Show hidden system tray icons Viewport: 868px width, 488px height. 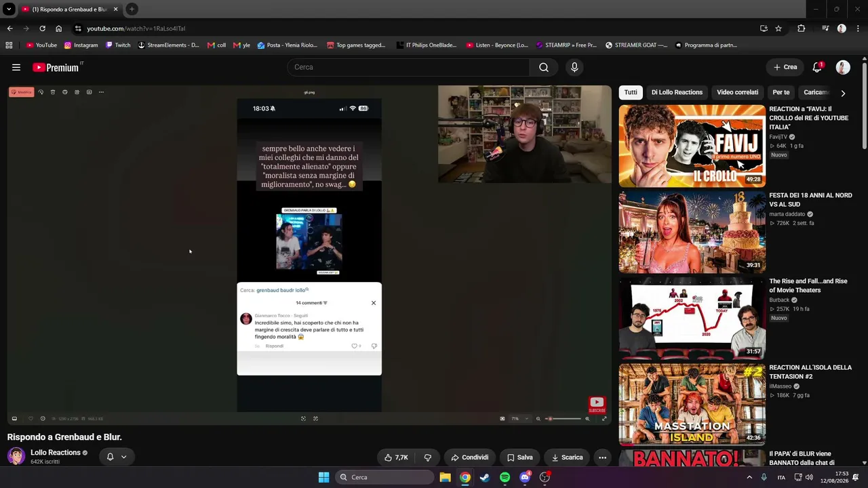click(749, 477)
